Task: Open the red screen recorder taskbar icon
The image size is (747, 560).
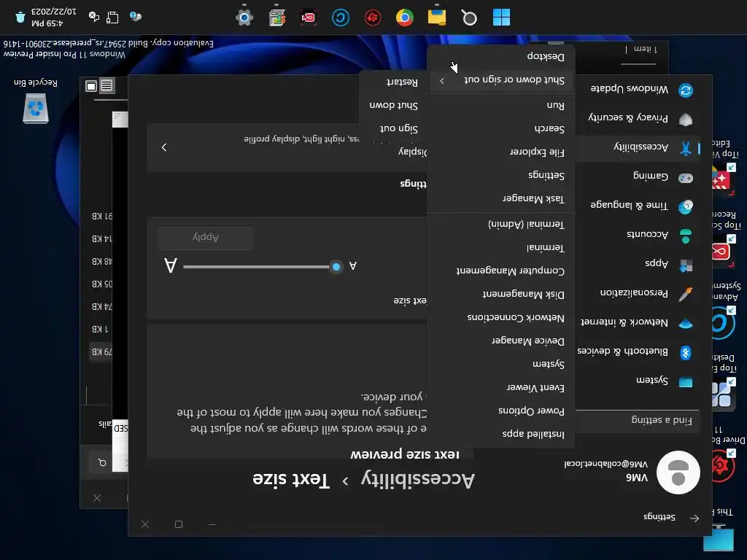Action: (x=309, y=17)
